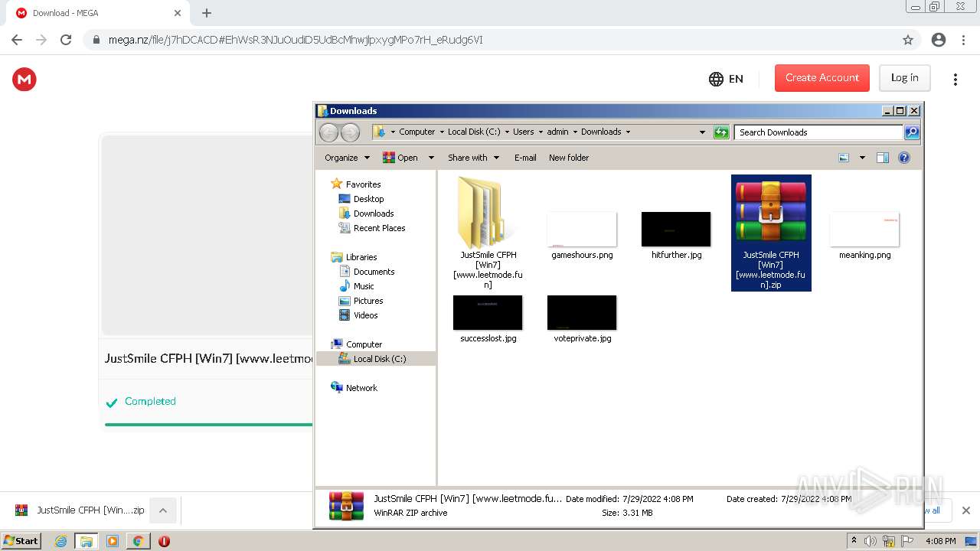The image size is (980, 551).
Task: Click E-mail in Explorer toolbar
Action: (525, 158)
